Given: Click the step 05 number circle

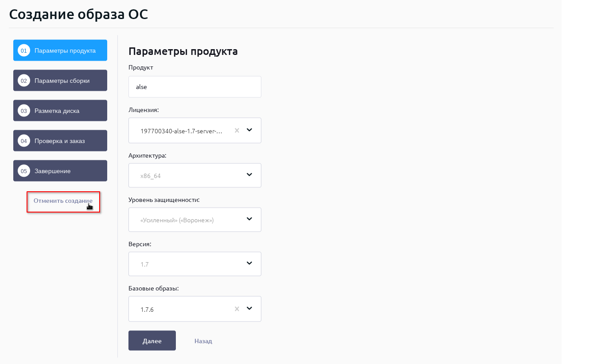Looking at the screenshot, I should click(x=24, y=171).
